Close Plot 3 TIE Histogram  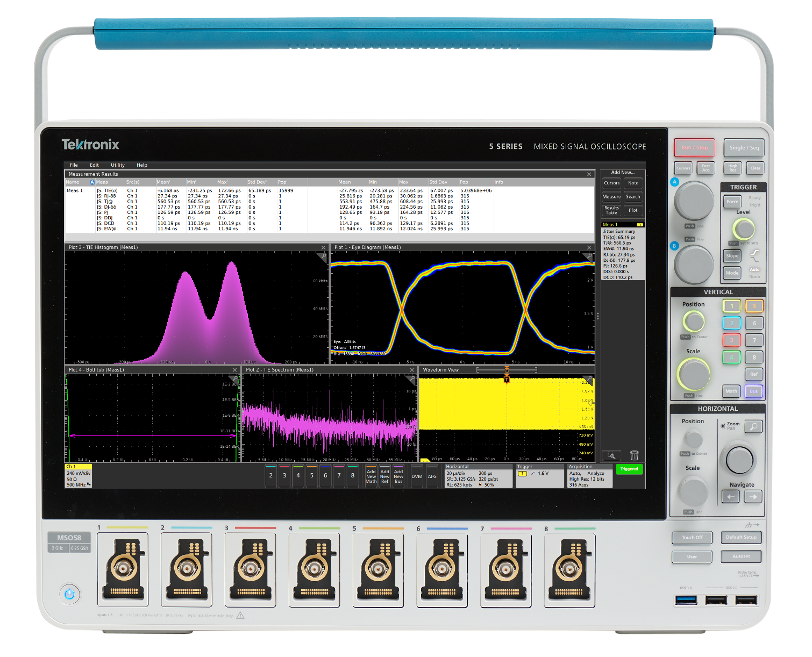(x=323, y=248)
